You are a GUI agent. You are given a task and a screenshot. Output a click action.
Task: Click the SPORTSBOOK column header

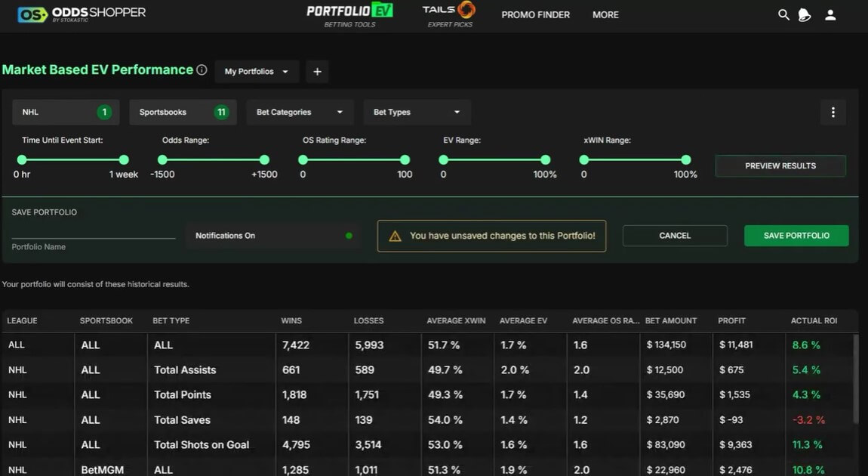[x=106, y=321]
